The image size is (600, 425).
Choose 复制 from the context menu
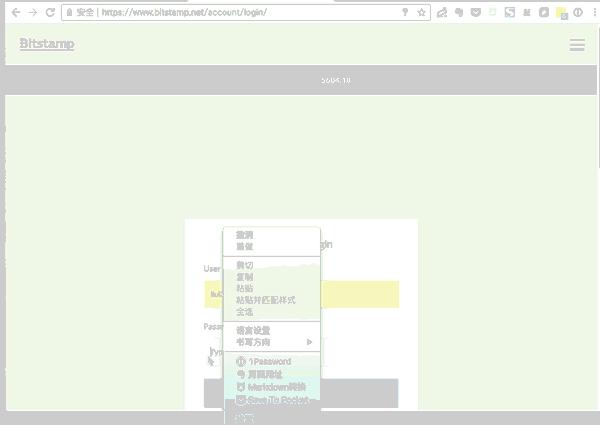click(244, 277)
